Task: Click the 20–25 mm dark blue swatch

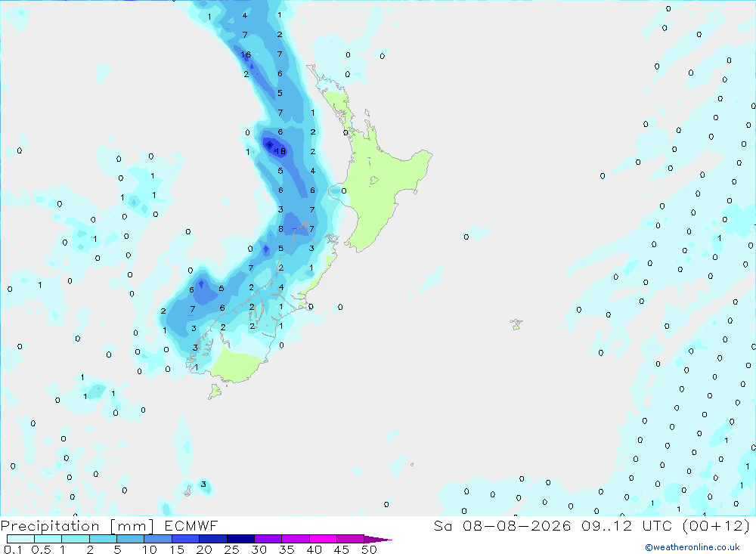Action: tap(213, 539)
